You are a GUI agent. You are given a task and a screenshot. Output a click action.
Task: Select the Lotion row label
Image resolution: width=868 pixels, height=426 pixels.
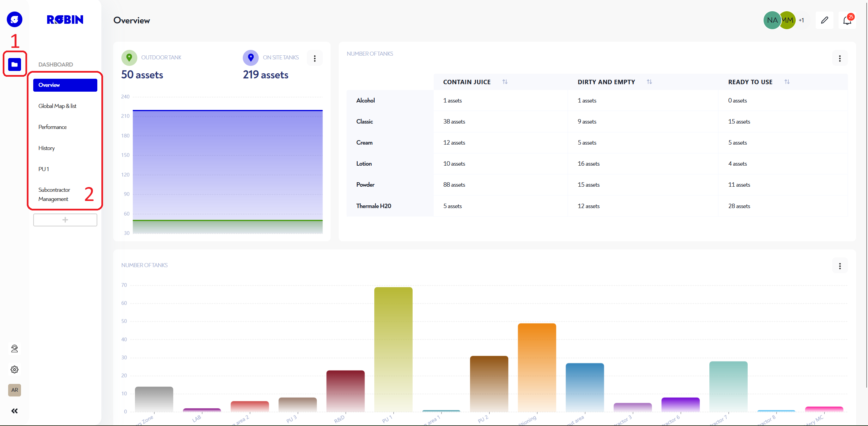click(x=364, y=164)
